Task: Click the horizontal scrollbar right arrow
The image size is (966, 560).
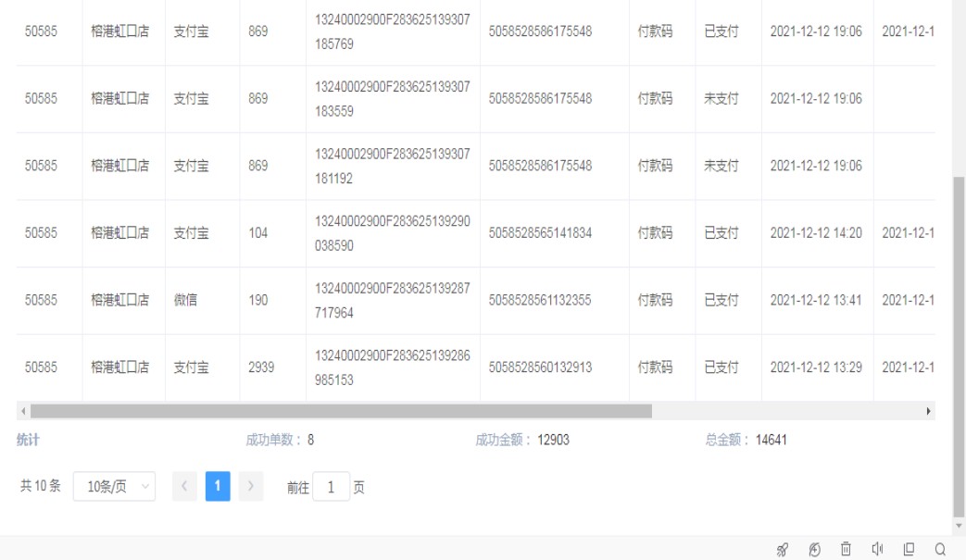Action: tap(929, 411)
